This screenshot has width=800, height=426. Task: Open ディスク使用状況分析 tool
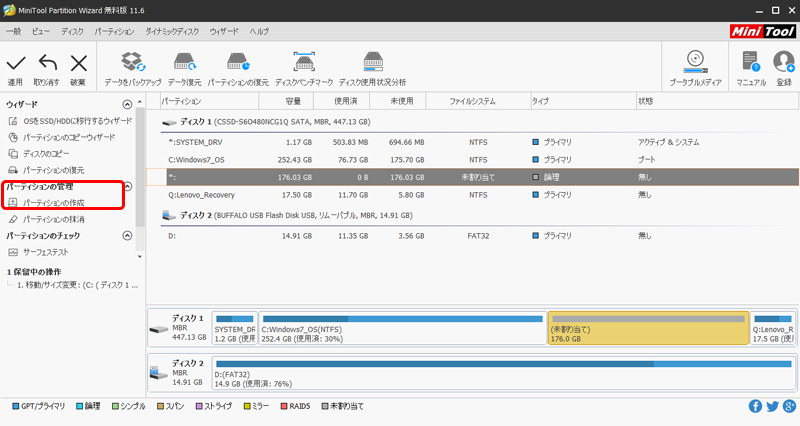[372, 68]
